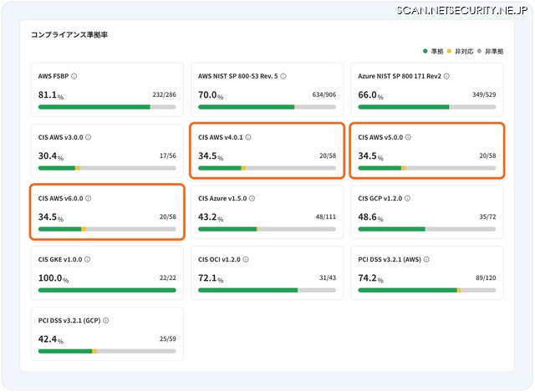Open info tooltip for CIS AWS v3.0.0
Image resolution: width=535 pixels, height=392 pixels.
pos(89,137)
